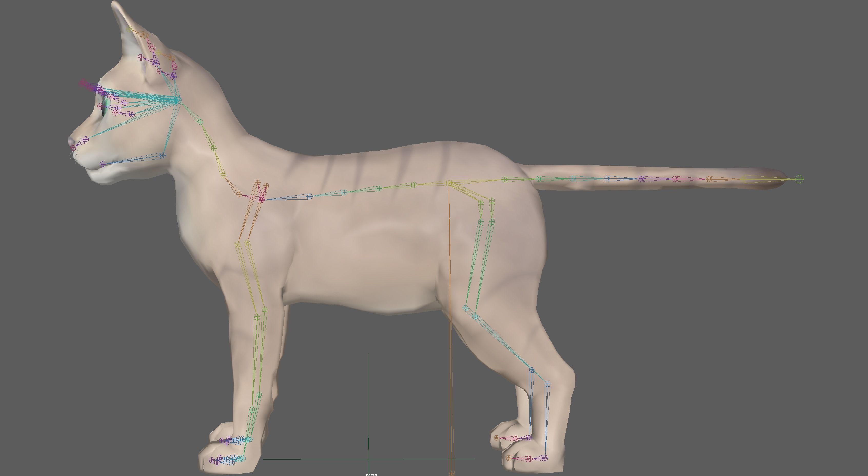Select the chin joint at the jaw bone's front end

(x=103, y=164)
